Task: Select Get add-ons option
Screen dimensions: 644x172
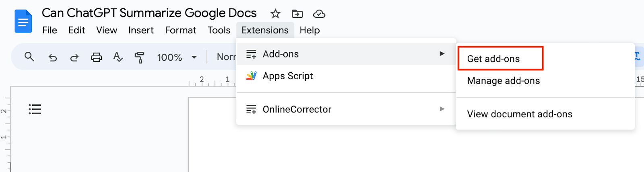Action: pyautogui.click(x=493, y=59)
